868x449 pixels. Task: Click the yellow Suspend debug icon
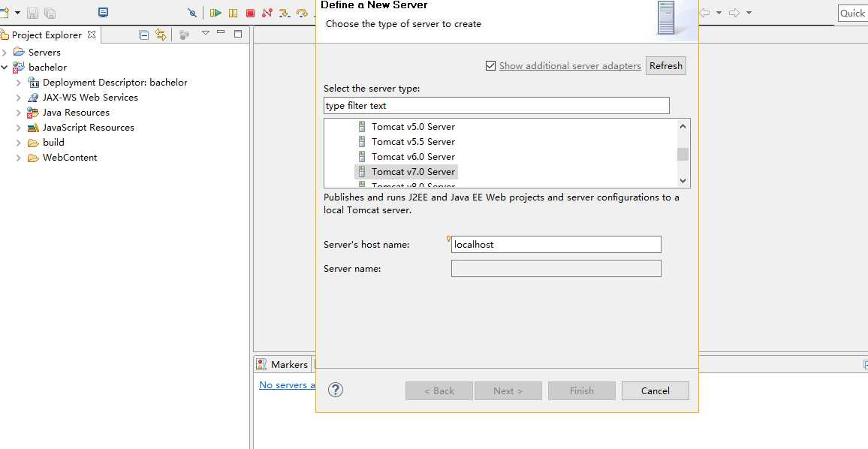(234, 13)
